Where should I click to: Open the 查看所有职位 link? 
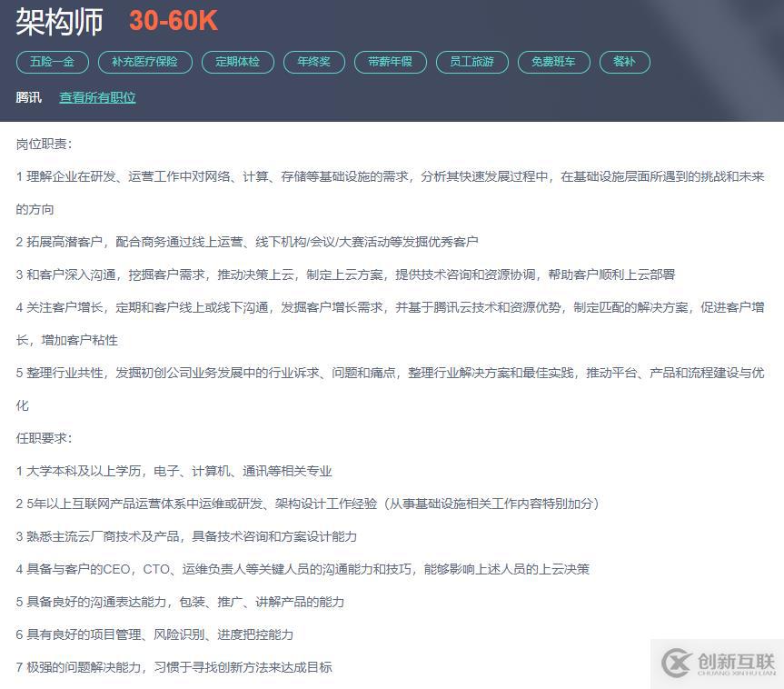pyautogui.click(x=97, y=97)
